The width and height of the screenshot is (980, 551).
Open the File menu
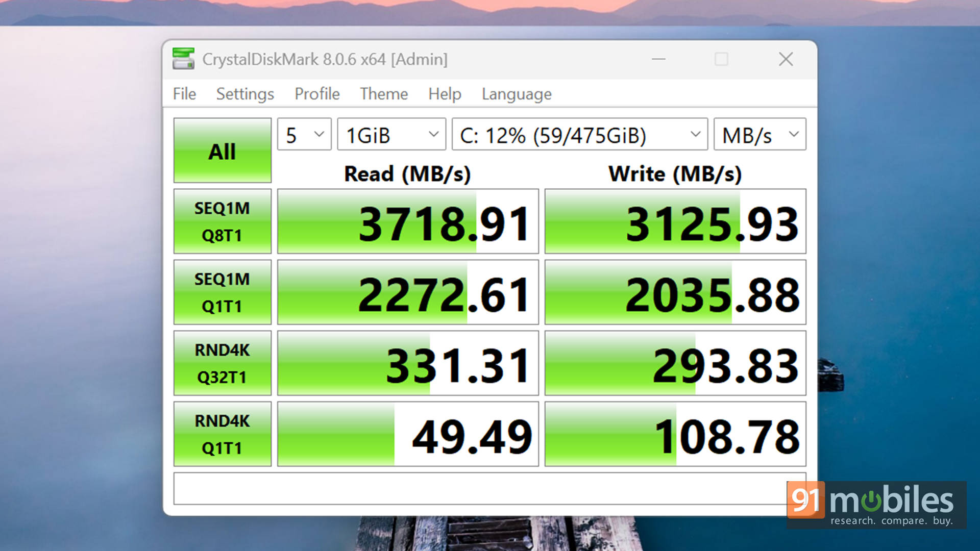184,94
